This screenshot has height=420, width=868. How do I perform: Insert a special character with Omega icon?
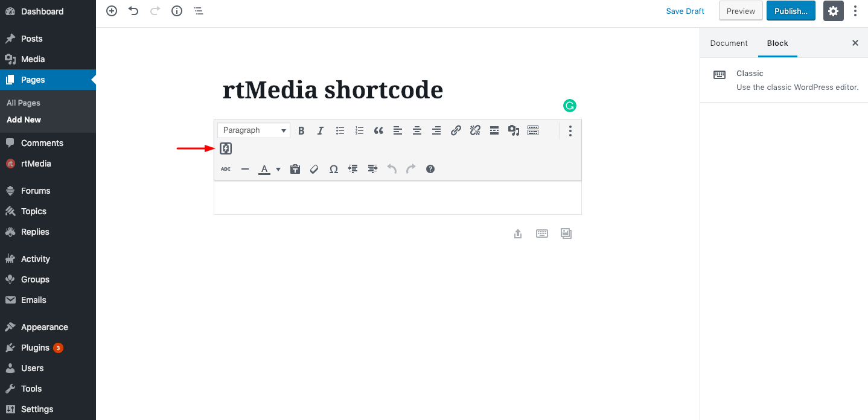click(x=333, y=170)
